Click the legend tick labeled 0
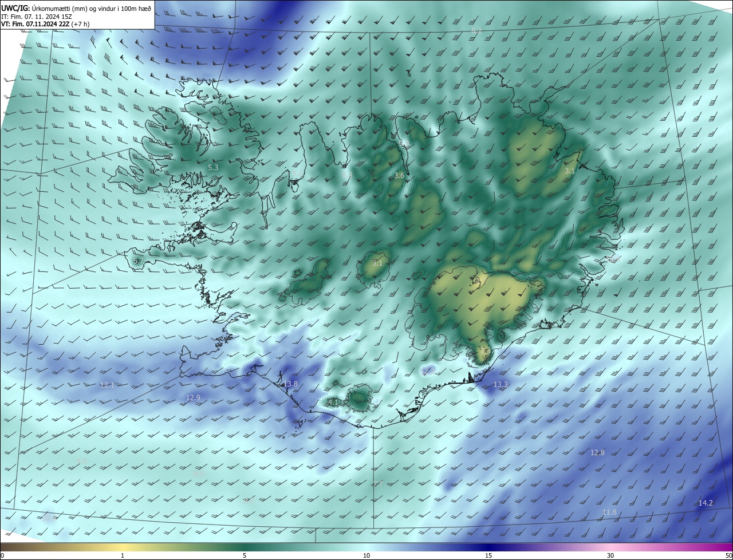 point(2,555)
